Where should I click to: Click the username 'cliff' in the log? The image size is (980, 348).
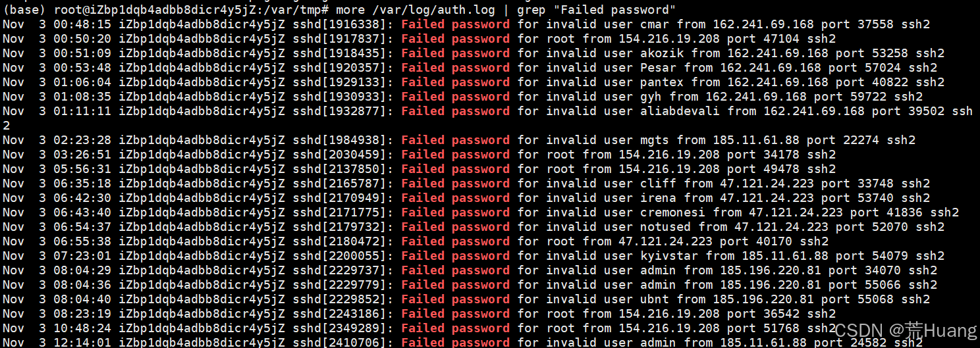pyautogui.click(x=658, y=184)
